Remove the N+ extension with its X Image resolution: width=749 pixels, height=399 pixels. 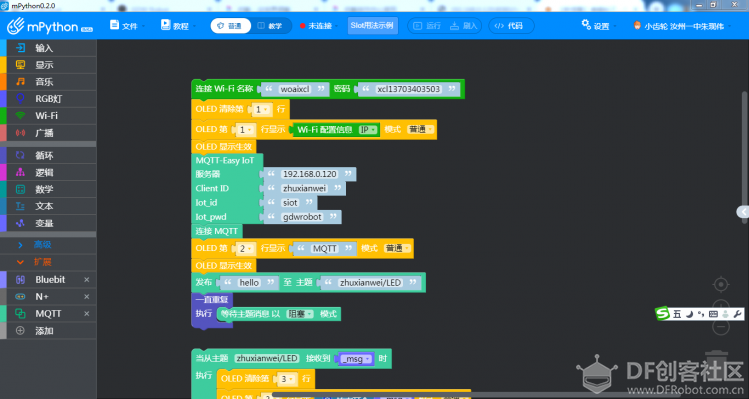coord(86,297)
